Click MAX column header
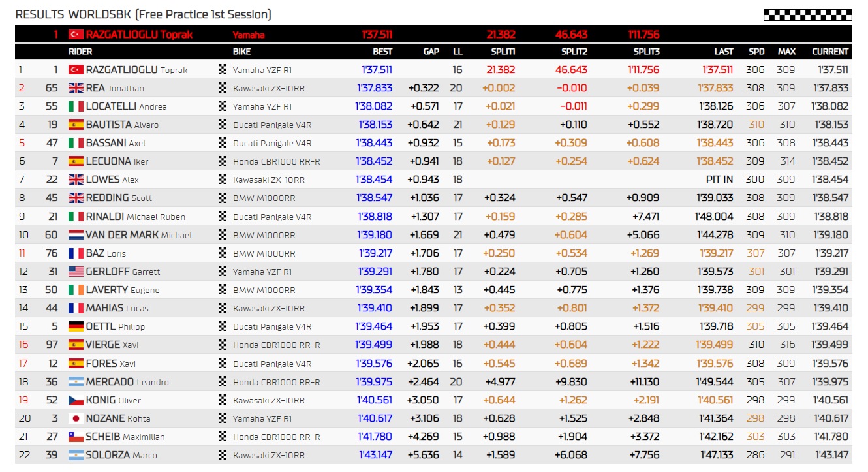868x472 pixels. pyautogui.click(x=786, y=51)
